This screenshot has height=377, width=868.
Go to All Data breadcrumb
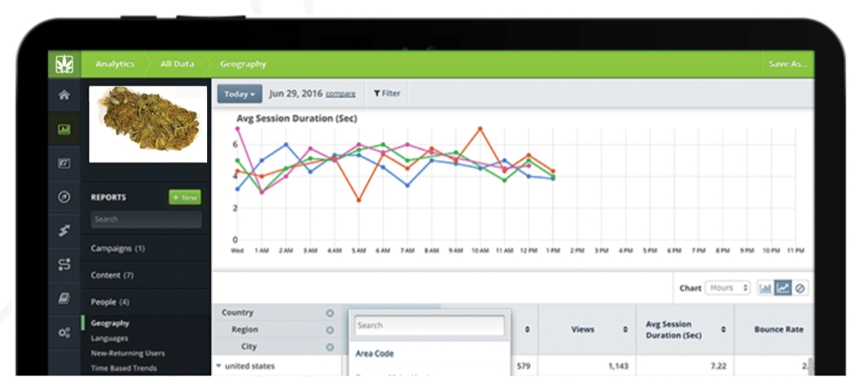pos(177,64)
